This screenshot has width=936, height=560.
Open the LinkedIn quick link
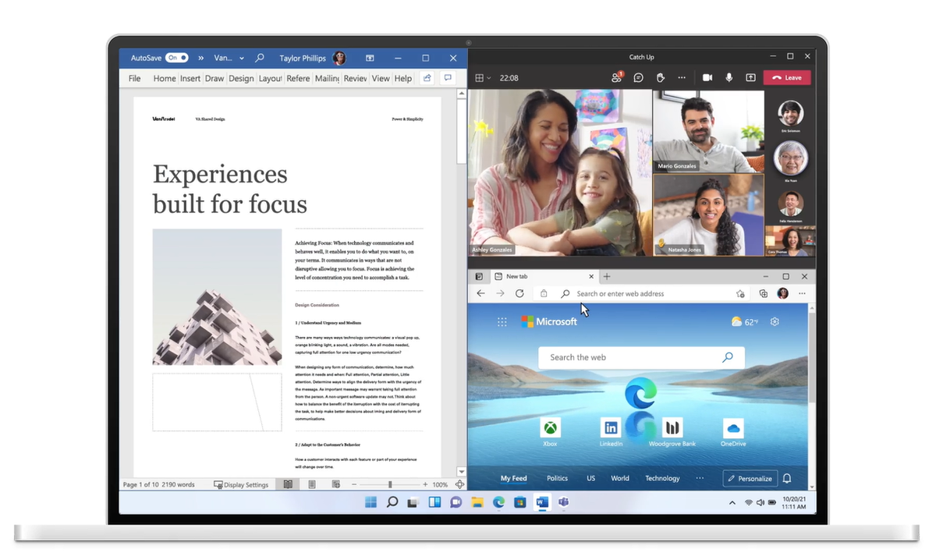coord(611,432)
